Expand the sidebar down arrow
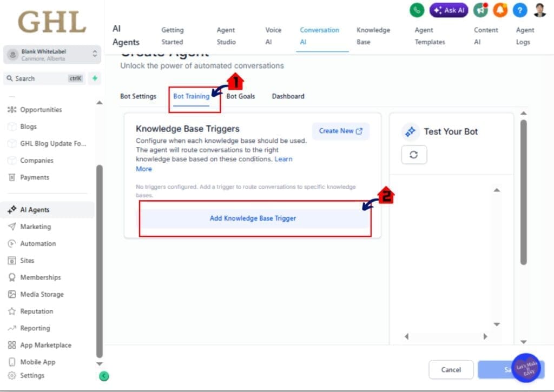Screen dimensions: 554x392 (x=99, y=363)
